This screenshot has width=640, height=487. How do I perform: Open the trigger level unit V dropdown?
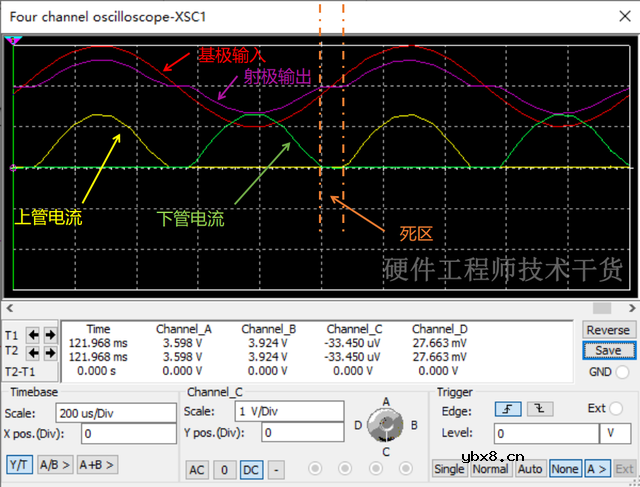click(614, 433)
